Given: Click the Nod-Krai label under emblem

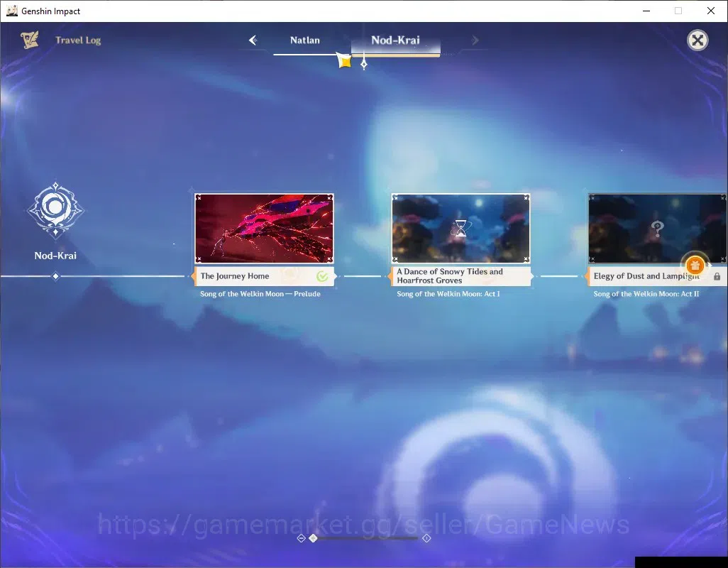Looking at the screenshot, I should point(55,256).
